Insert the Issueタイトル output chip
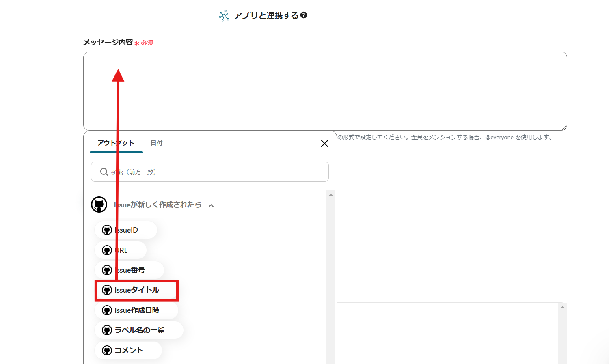 coord(136,290)
